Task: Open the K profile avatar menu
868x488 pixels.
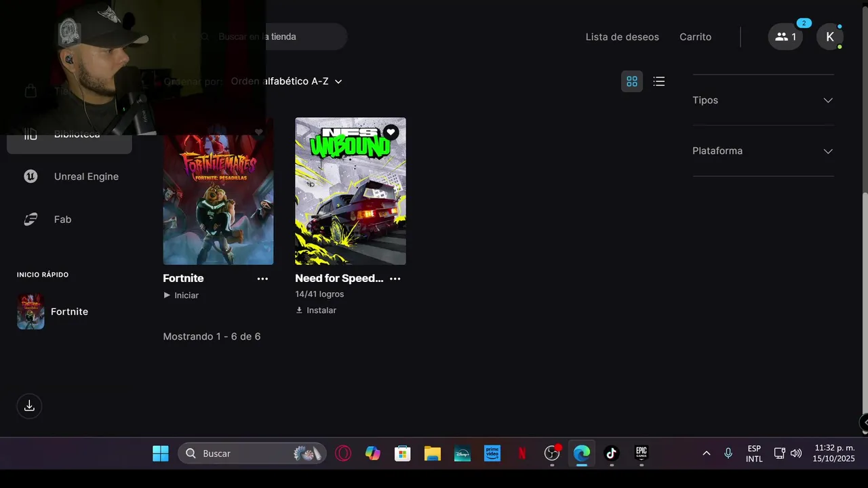Action: (829, 37)
